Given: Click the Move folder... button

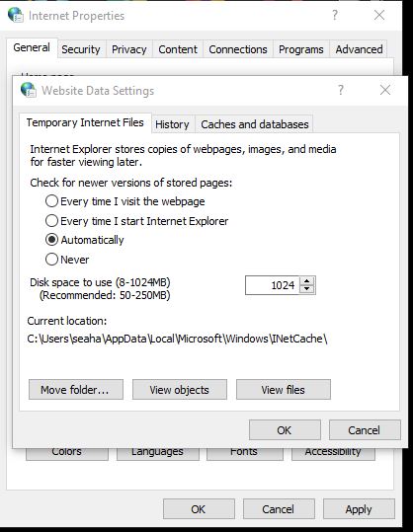Looking at the screenshot, I should coord(76,390).
